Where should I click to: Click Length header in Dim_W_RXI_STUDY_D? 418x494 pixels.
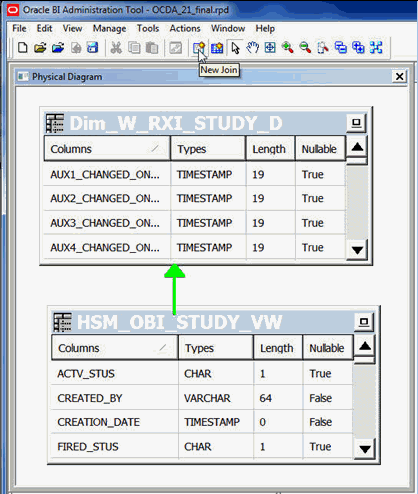coord(270,149)
